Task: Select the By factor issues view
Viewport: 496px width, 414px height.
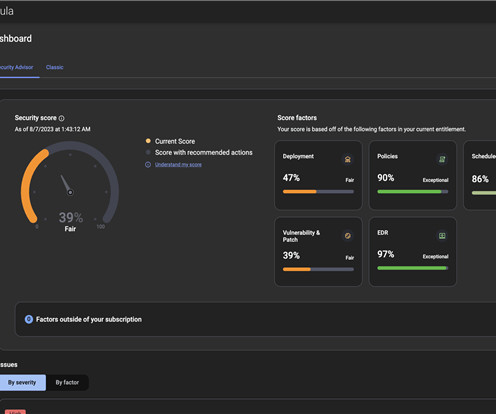Action: (67, 382)
